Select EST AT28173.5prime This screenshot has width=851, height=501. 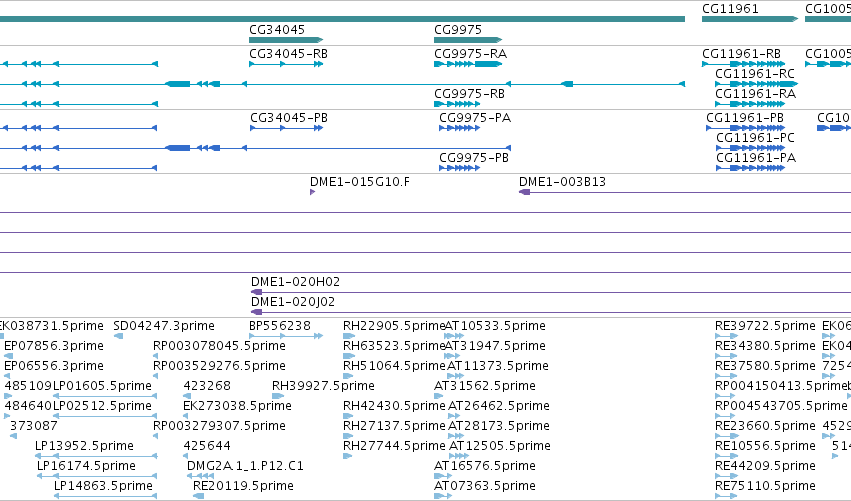(x=498, y=426)
